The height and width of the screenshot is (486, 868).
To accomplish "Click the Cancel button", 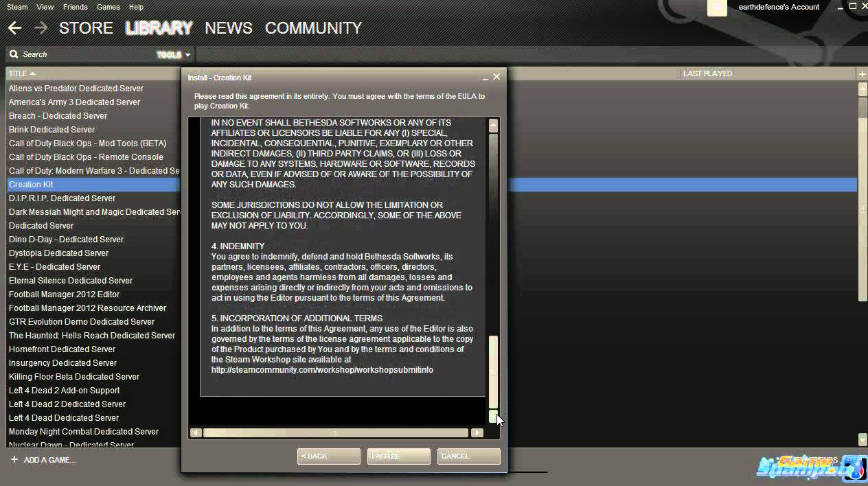I will pyautogui.click(x=469, y=456).
